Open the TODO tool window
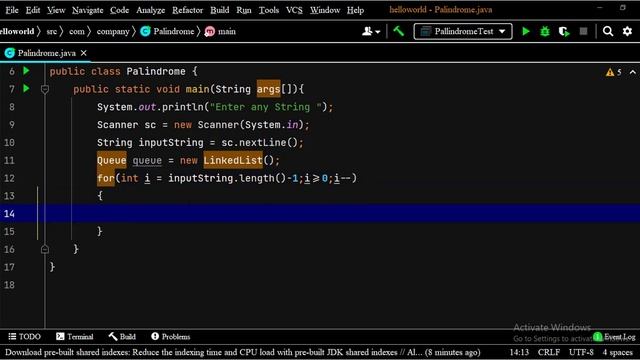Viewport: 640px width, 360px height. tap(24, 336)
